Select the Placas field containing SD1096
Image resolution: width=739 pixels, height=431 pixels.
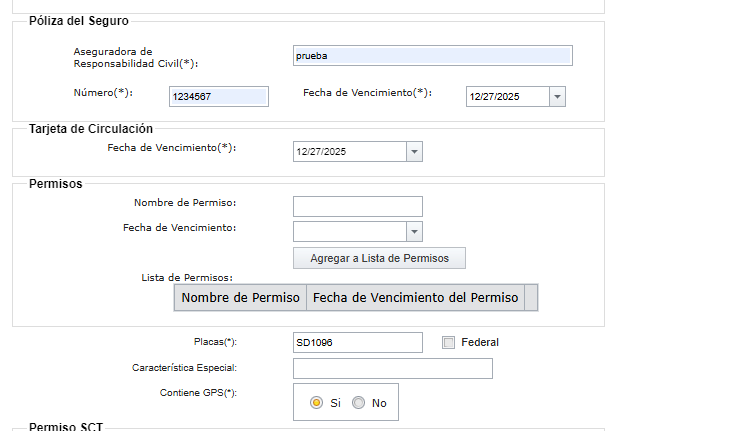(x=358, y=343)
